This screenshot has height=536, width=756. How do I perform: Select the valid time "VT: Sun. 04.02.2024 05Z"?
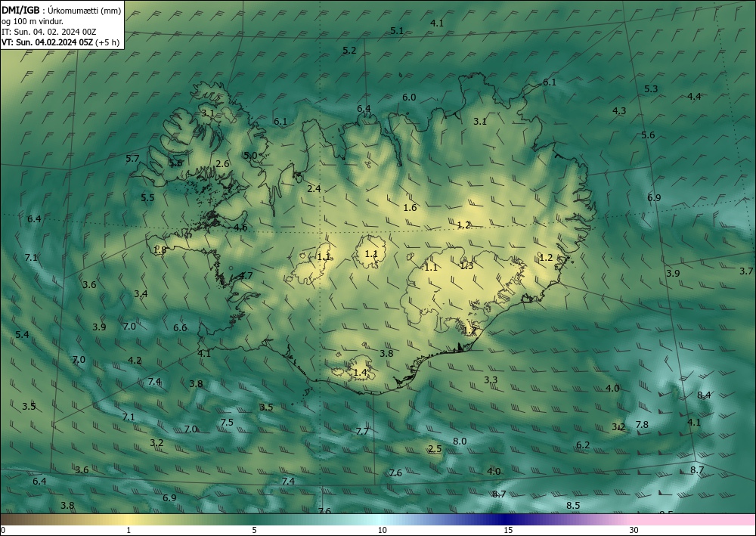(47, 42)
